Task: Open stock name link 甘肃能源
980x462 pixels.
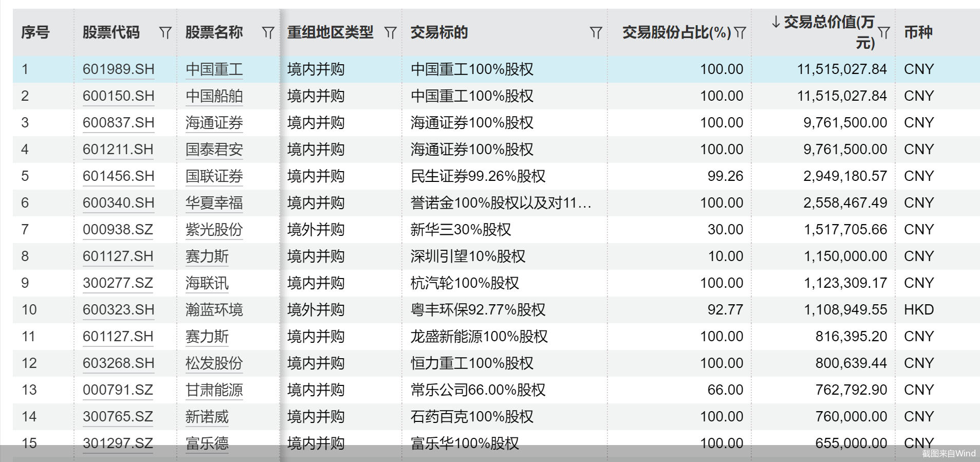Action: coord(214,390)
